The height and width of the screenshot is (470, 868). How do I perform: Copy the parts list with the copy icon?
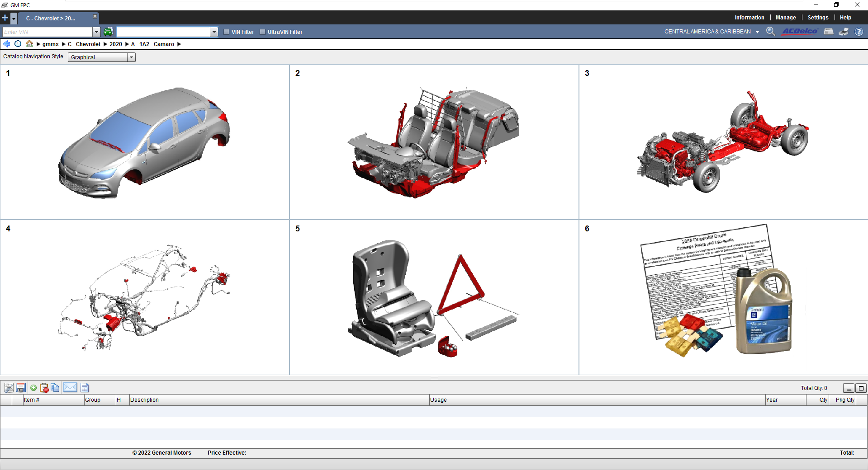pyautogui.click(x=55, y=388)
